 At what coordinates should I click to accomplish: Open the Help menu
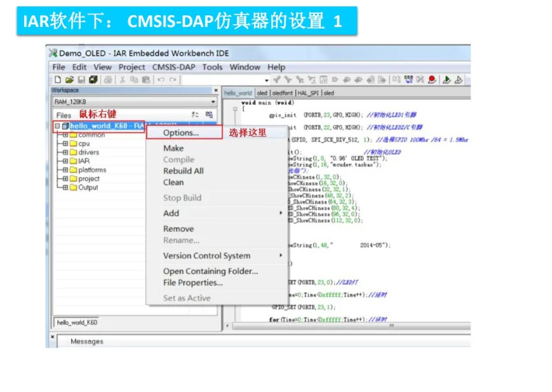pyautogui.click(x=277, y=67)
